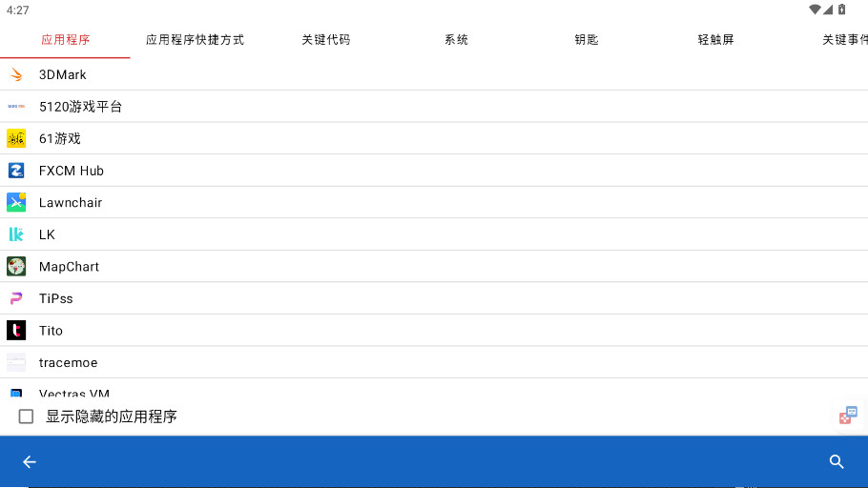The width and height of the screenshot is (868, 488).
Task: Select the 钥匙 tab
Action: [587, 40]
